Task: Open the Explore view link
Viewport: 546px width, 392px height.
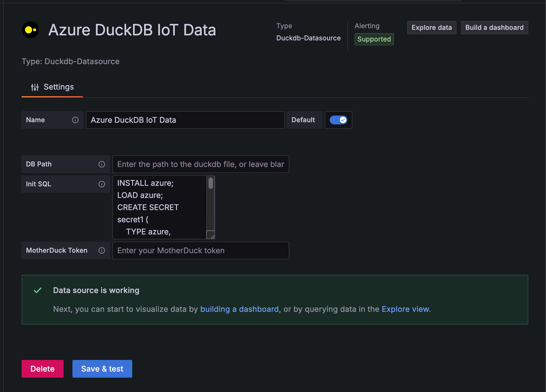Action: [x=405, y=309]
